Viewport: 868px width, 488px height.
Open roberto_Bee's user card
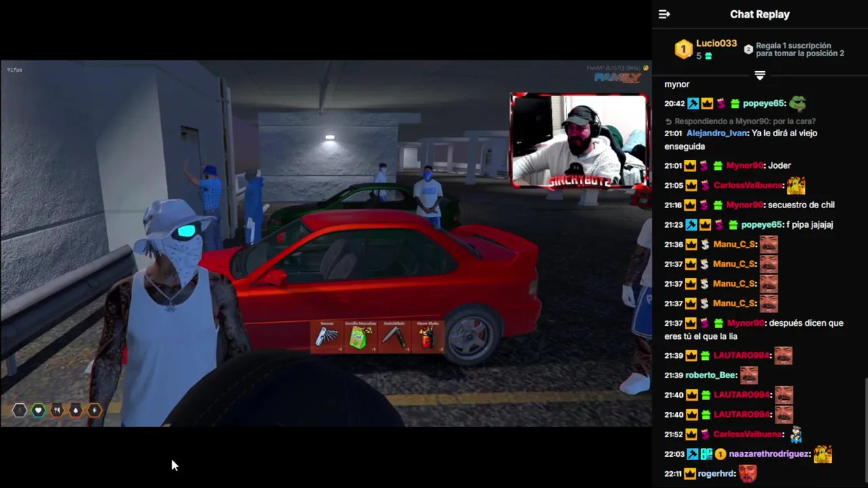[x=711, y=375]
